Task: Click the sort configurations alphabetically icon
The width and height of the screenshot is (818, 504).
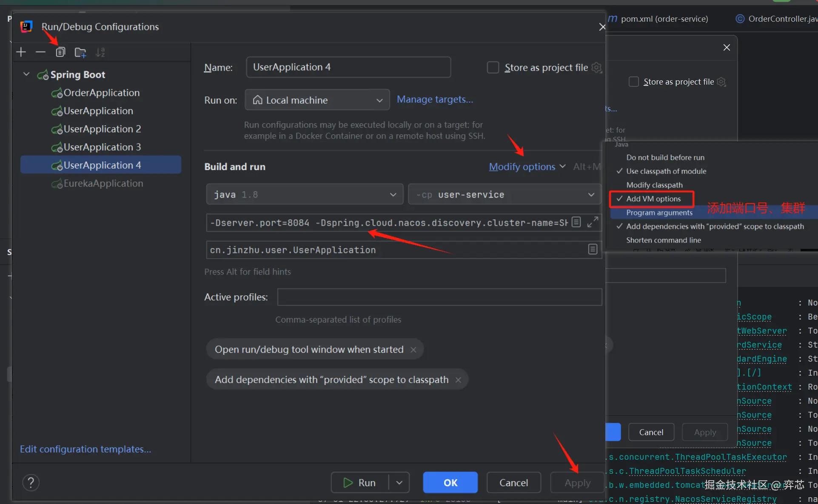Action: pos(100,52)
